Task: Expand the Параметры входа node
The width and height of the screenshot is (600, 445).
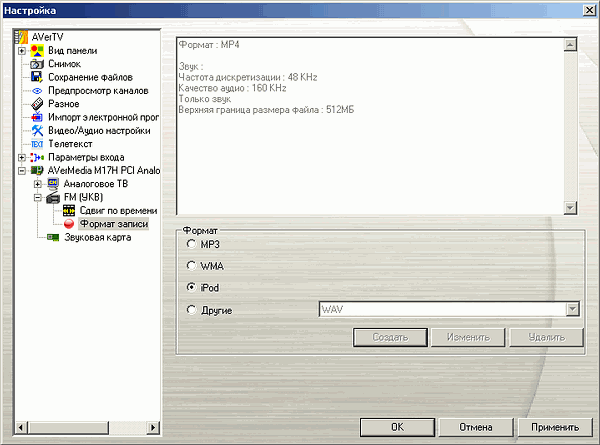Action: point(22,158)
